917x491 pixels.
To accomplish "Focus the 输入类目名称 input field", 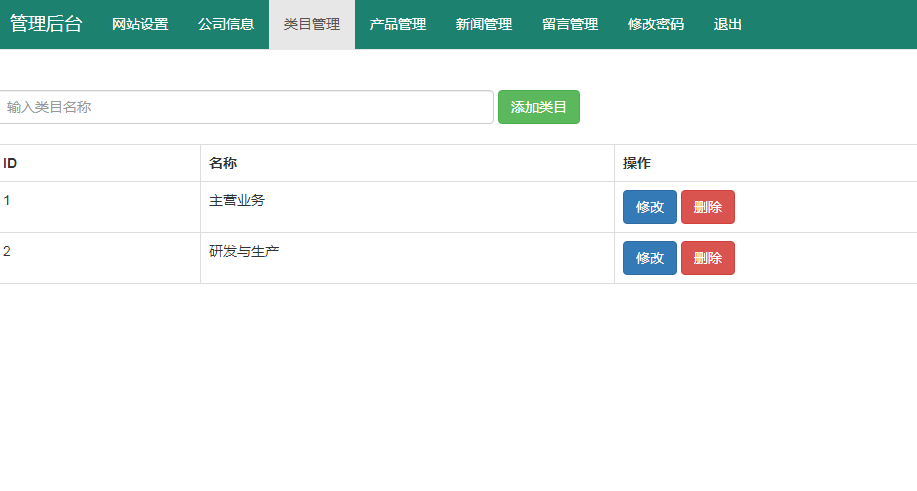I will coord(246,107).
